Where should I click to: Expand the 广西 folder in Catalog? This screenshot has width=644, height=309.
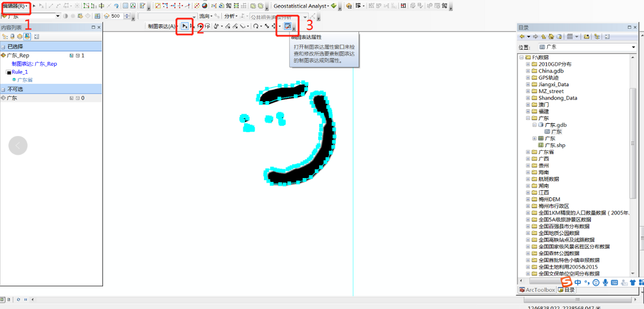(x=528, y=159)
